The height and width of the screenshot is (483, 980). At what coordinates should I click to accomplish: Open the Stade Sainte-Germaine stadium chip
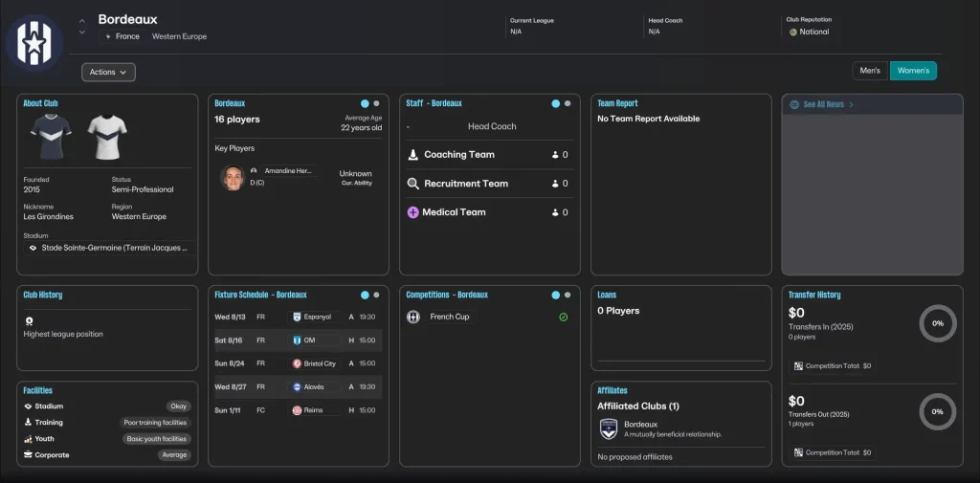point(109,248)
